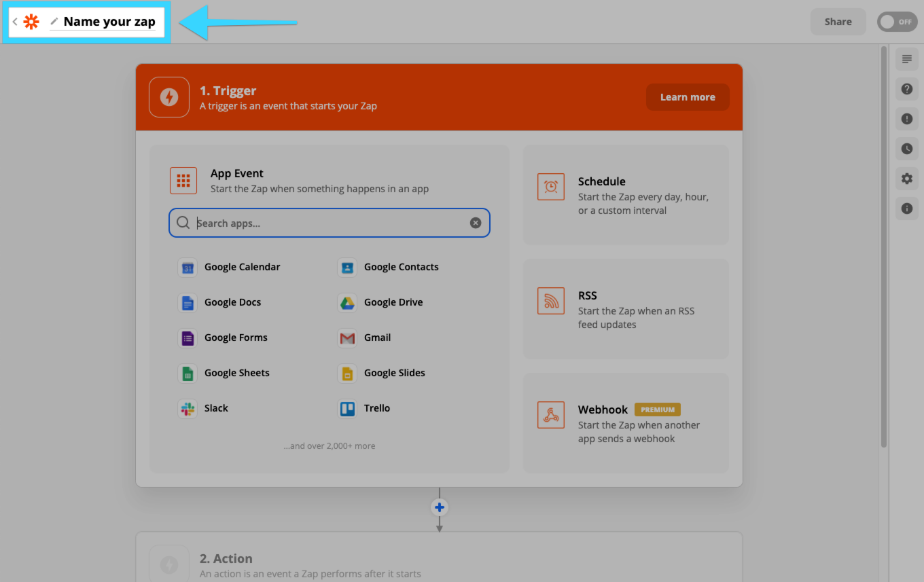Toggle the Zap ON/OFF switch

click(897, 22)
